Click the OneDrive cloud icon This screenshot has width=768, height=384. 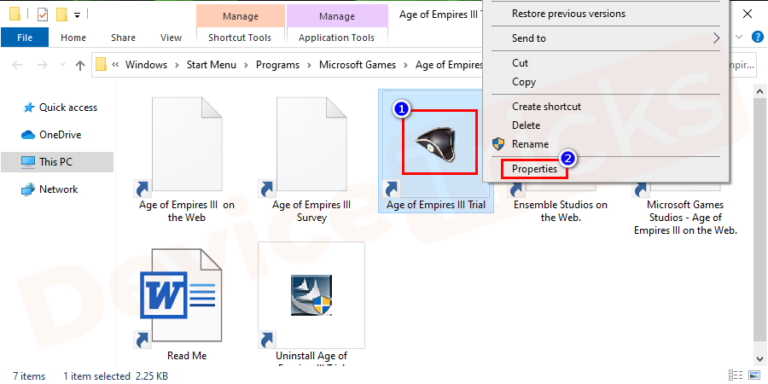coord(28,135)
